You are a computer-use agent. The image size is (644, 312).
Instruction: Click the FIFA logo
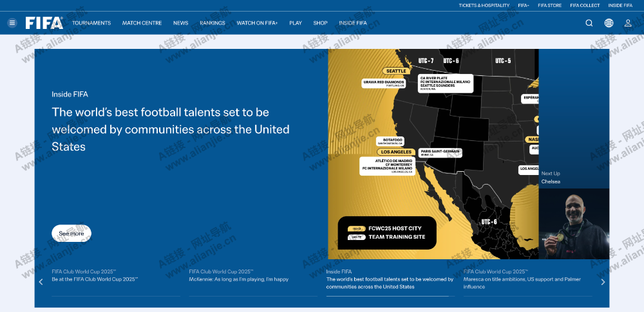coord(44,23)
